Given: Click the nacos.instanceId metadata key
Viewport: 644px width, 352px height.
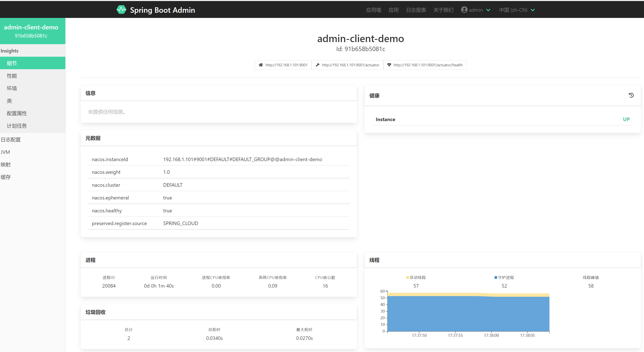Looking at the screenshot, I should [x=110, y=159].
